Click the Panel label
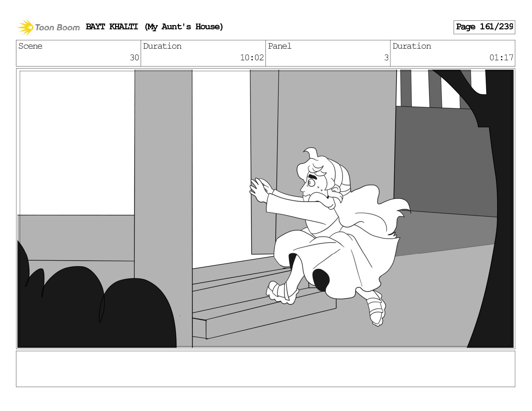 tap(280, 46)
